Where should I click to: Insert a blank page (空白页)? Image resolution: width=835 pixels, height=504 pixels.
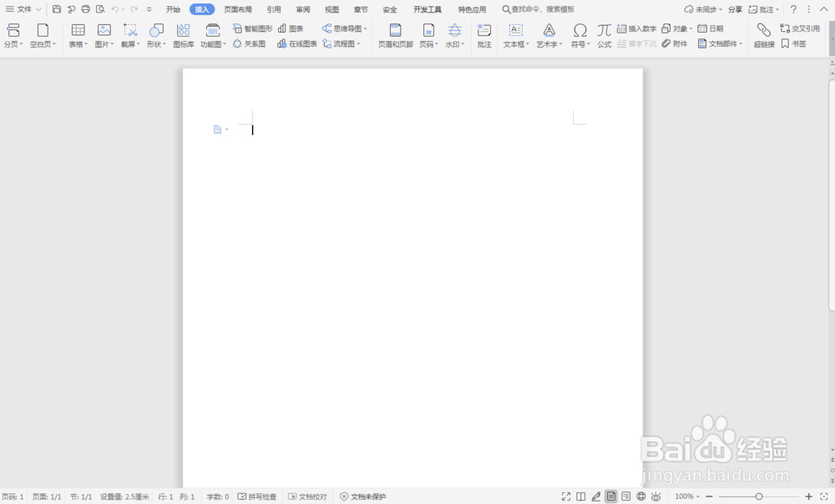pyautogui.click(x=43, y=36)
